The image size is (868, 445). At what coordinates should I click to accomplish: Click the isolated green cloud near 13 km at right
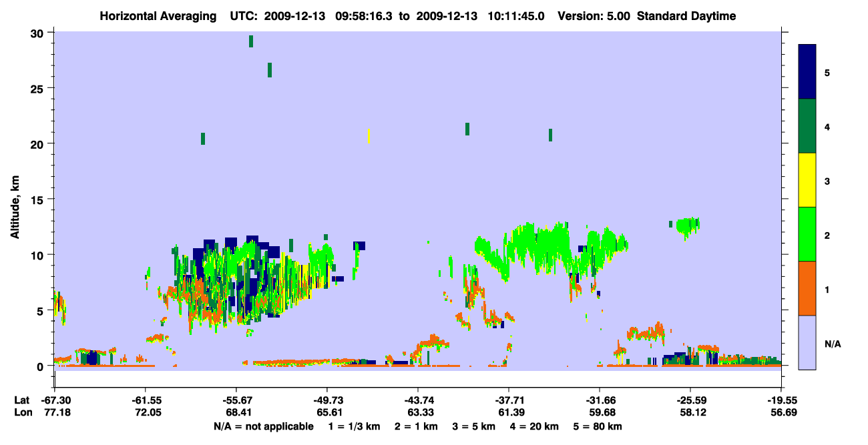688,226
